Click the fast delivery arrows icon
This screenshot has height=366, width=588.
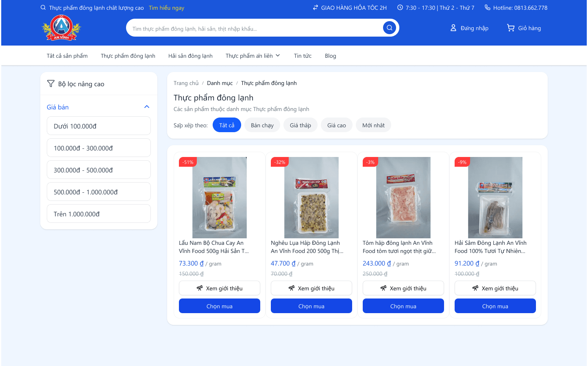(x=316, y=7)
